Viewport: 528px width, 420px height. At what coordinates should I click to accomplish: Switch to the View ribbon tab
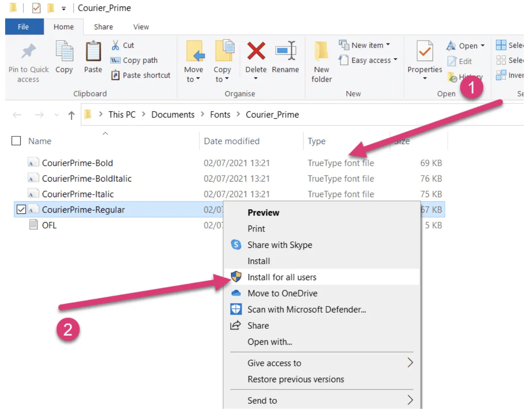click(140, 27)
